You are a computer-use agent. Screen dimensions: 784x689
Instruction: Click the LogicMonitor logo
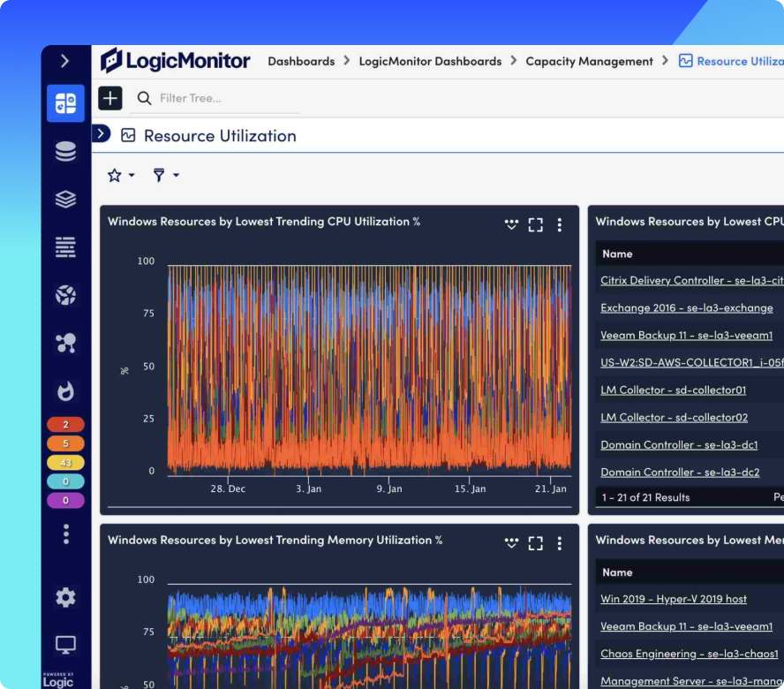click(x=175, y=61)
